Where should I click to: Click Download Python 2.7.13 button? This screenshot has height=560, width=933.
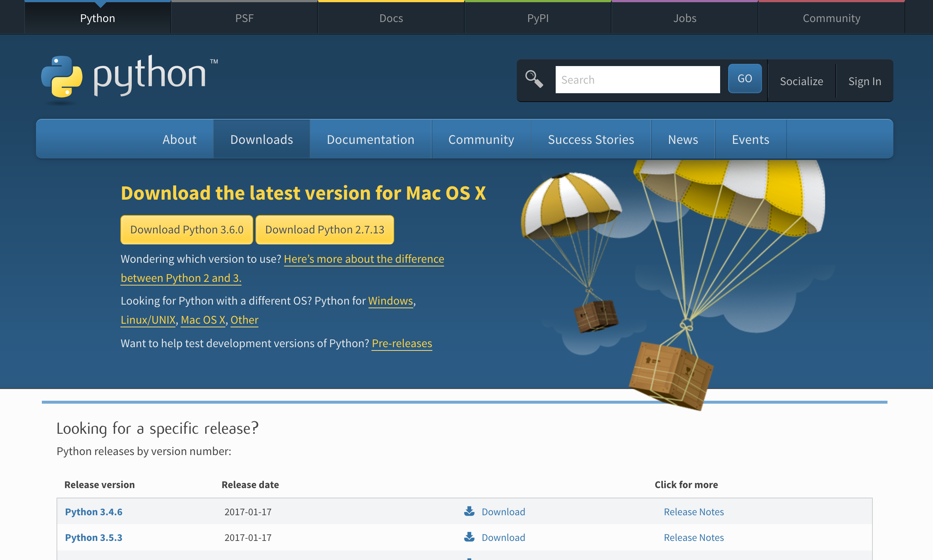(x=325, y=229)
